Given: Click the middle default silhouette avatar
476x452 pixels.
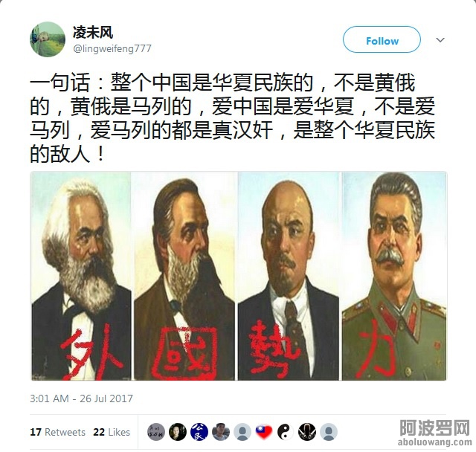Looking at the screenshot, I should (x=242, y=432).
